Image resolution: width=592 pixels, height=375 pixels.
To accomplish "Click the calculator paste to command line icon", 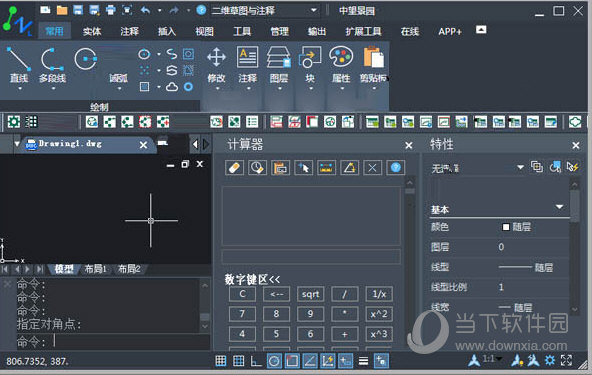I will 280,167.
